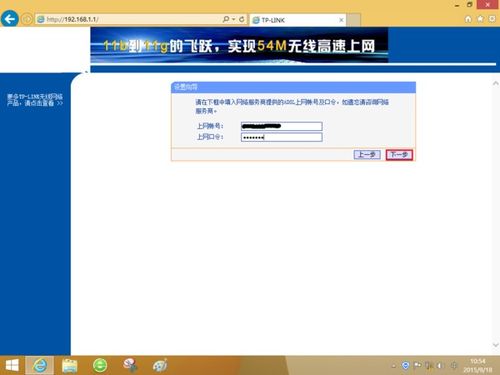The height and width of the screenshot is (375, 500).
Task: Click the previous step button (上一步)
Action: coord(367,155)
